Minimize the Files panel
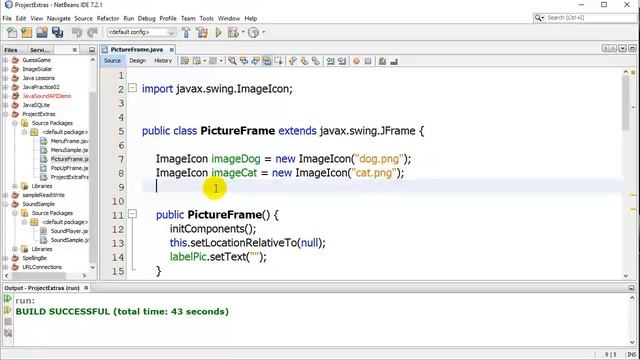 (x=92, y=50)
